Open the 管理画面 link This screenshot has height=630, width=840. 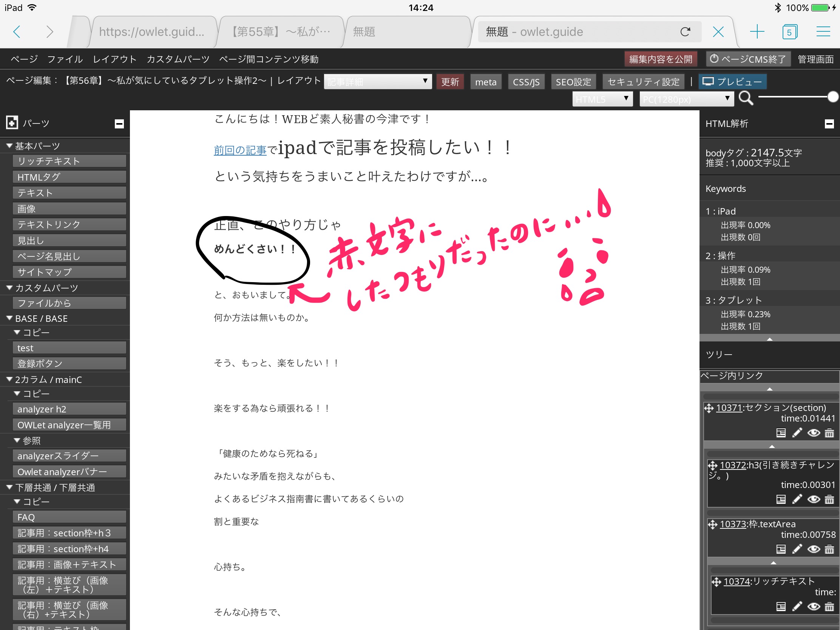point(815,59)
